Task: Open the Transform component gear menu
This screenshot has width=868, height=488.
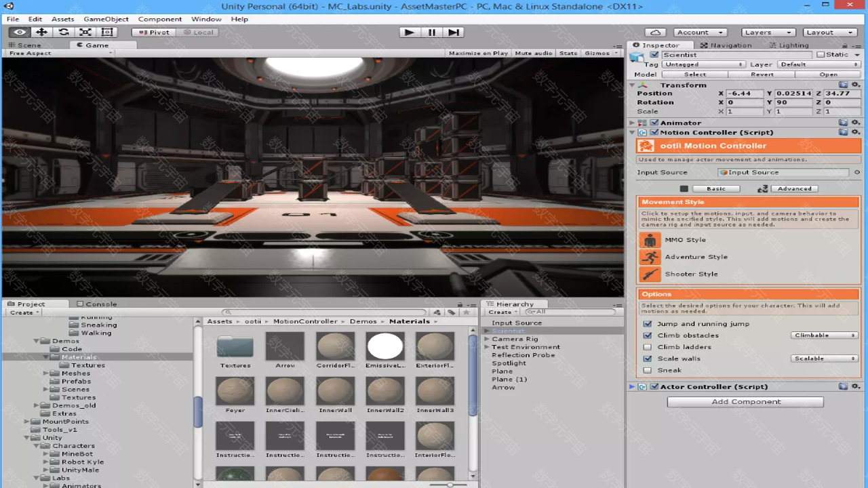Action: tap(855, 85)
